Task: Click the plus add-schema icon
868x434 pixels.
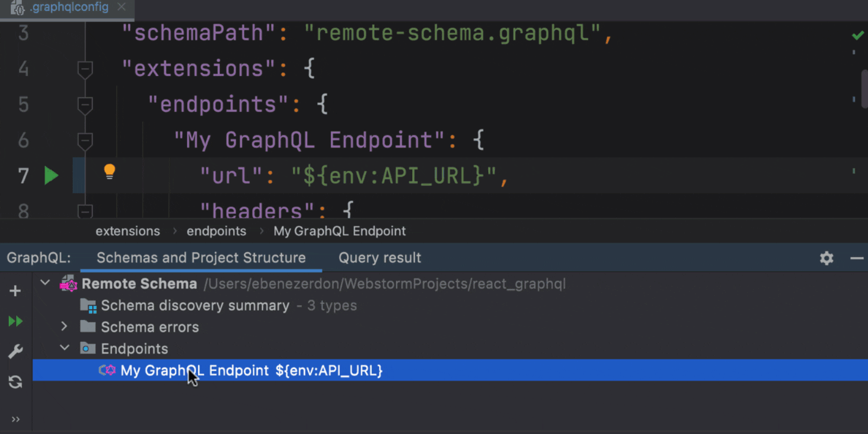Action: pos(15,291)
